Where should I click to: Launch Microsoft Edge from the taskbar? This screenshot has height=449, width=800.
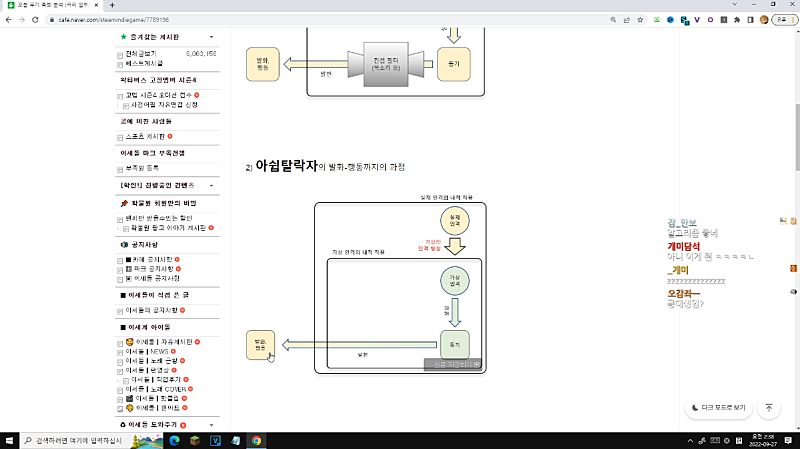[174, 440]
